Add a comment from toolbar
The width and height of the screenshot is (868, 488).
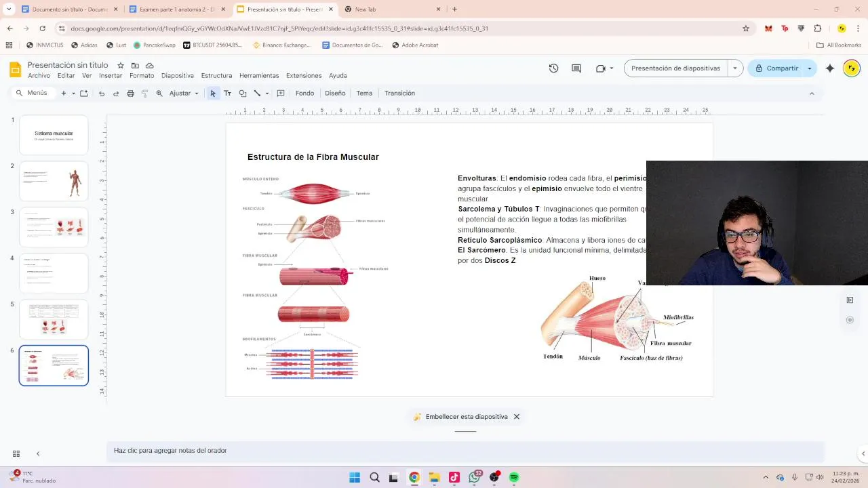tap(281, 94)
